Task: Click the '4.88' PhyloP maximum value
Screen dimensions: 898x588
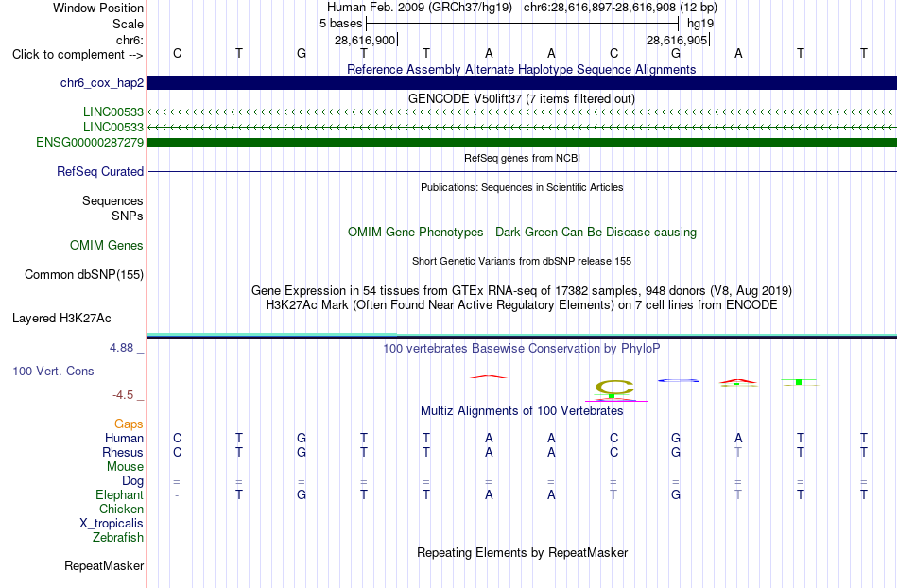Action: (x=121, y=348)
